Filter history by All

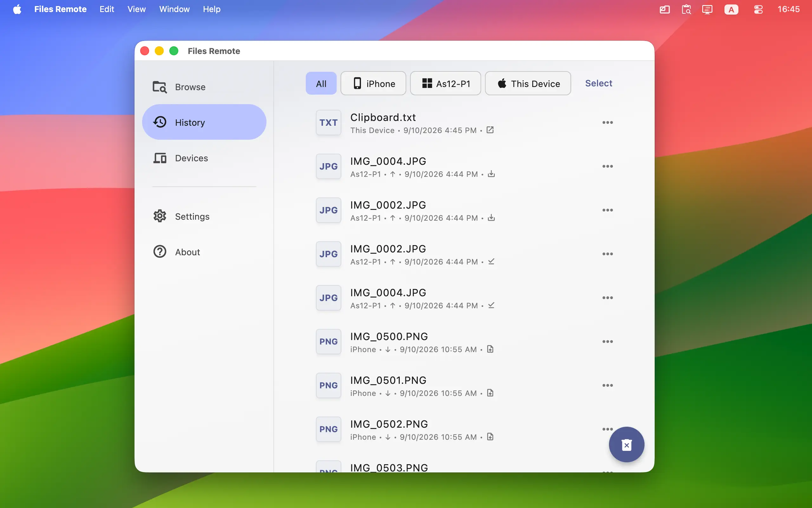(x=321, y=83)
